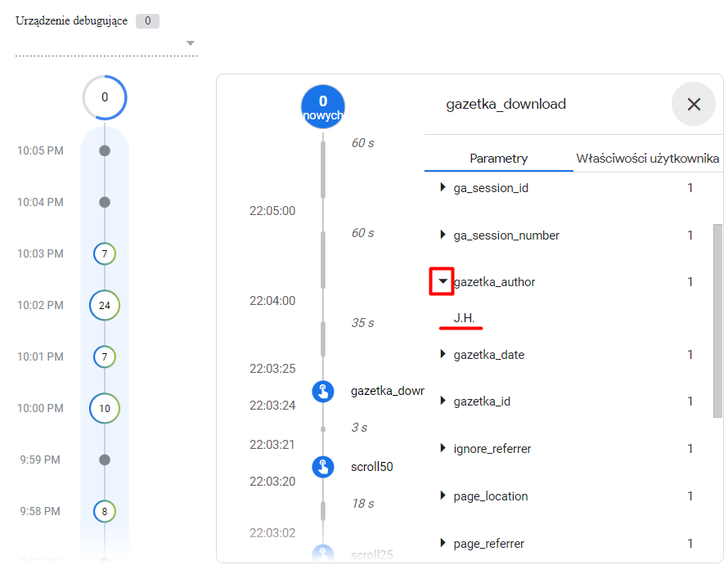
Task: Select the 9:58 PM bubble showing 8
Action: click(x=105, y=511)
